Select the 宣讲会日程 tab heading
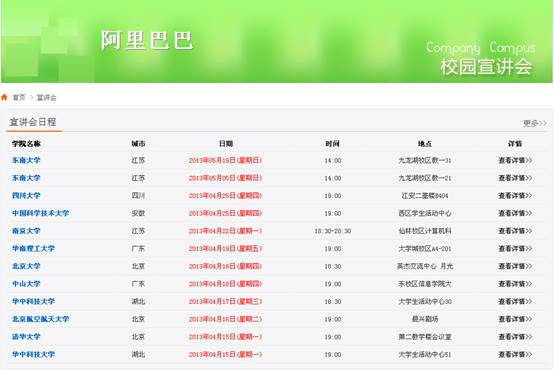554x370 pixels. tap(33, 122)
